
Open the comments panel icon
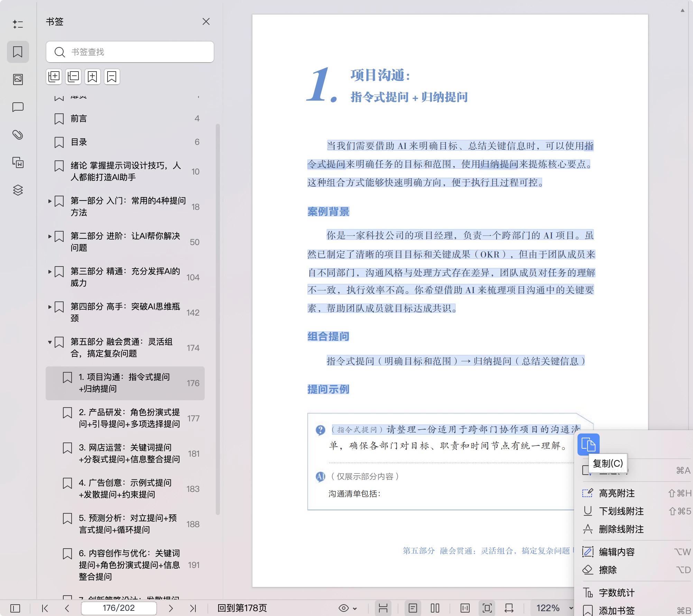click(x=18, y=107)
